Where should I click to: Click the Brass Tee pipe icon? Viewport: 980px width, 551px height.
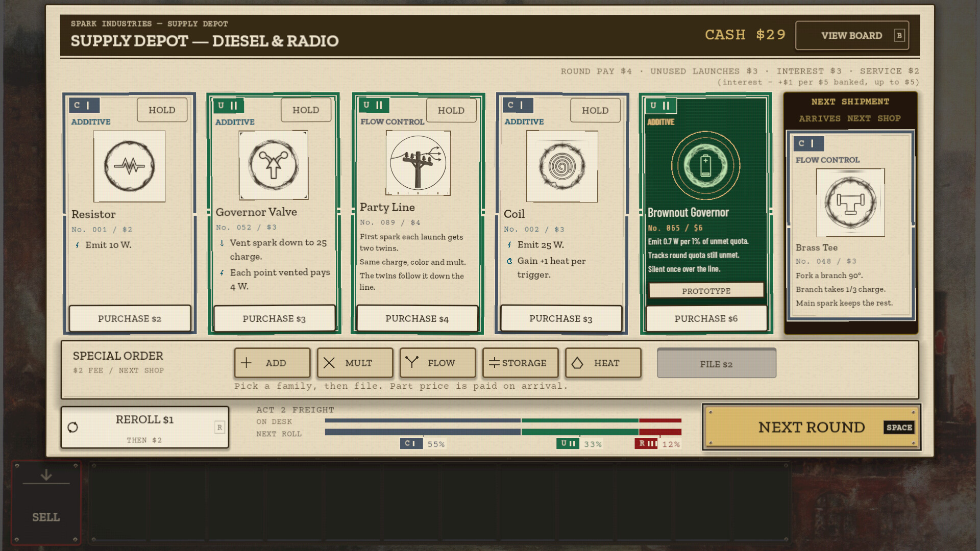tap(850, 203)
